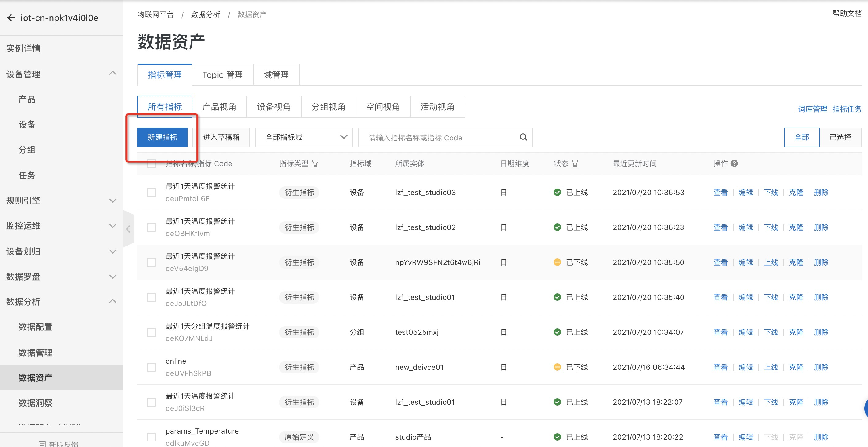The width and height of the screenshot is (868, 447).
Task: Select the 所有指标 tab
Action: [165, 107]
